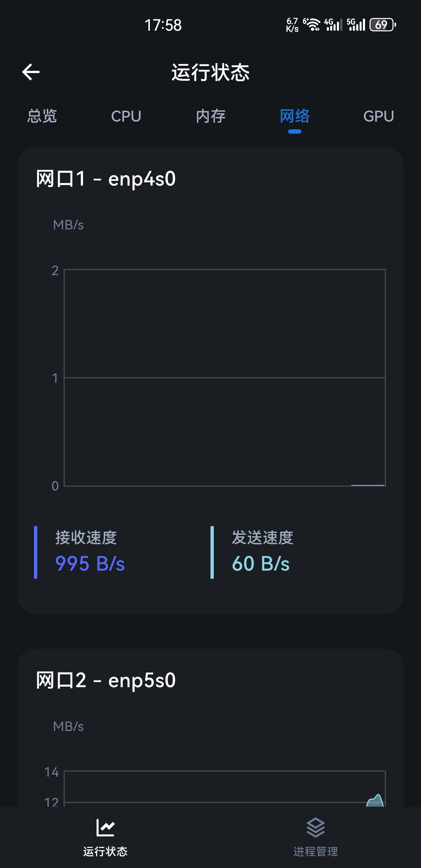Tap the battery indicator in status bar
The height and width of the screenshot is (868, 421).
click(x=383, y=25)
